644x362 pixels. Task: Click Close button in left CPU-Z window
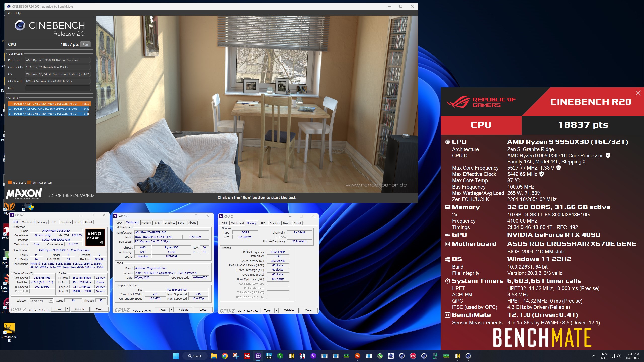(99, 309)
